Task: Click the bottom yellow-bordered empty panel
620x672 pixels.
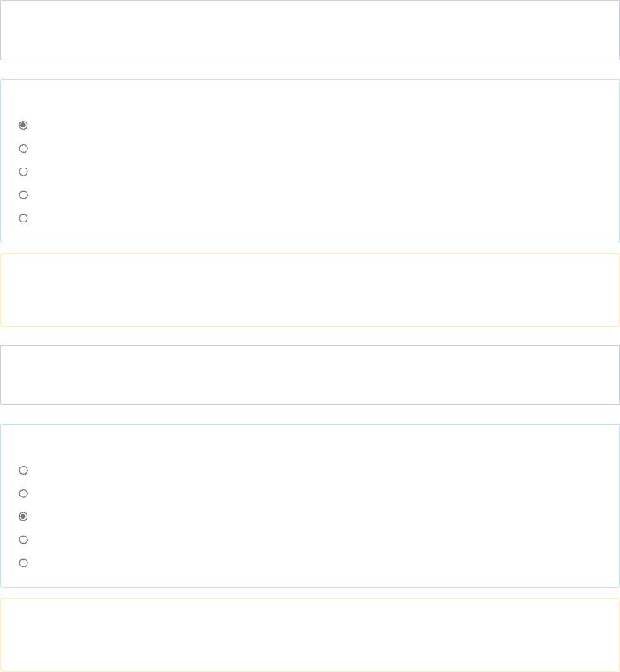Action: coord(310,635)
